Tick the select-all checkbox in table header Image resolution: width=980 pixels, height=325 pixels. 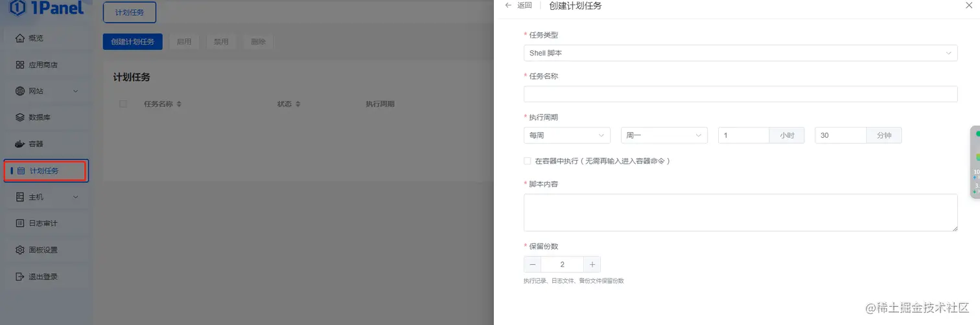(123, 104)
